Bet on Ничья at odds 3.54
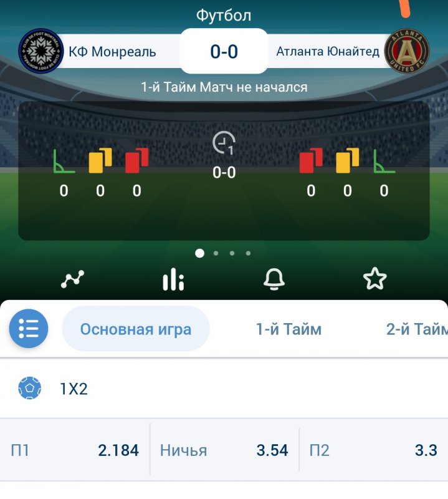This screenshot has height=499, width=448. coord(224,450)
